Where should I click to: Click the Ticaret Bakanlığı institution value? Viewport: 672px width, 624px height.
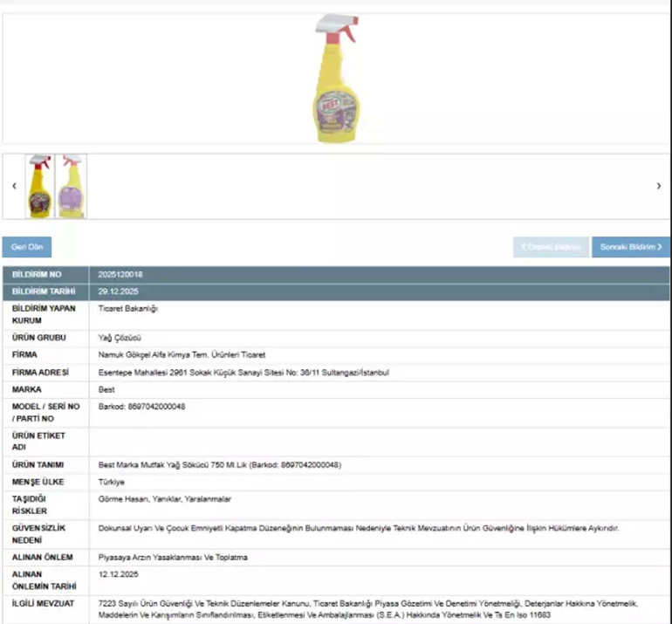(128, 309)
